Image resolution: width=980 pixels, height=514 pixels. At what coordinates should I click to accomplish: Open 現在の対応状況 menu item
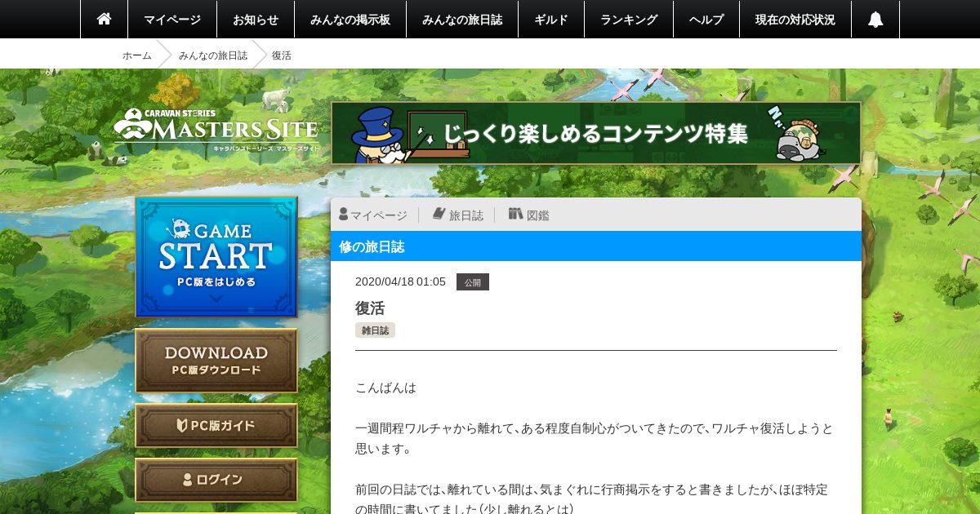[x=795, y=19]
